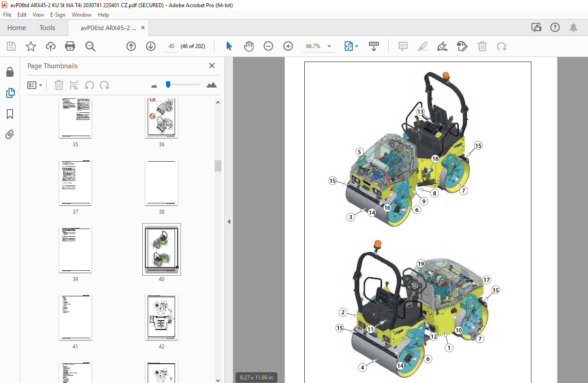Open the E-Sign menu
Image resolution: width=588 pixels, height=383 pixels.
[x=58, y=14]
